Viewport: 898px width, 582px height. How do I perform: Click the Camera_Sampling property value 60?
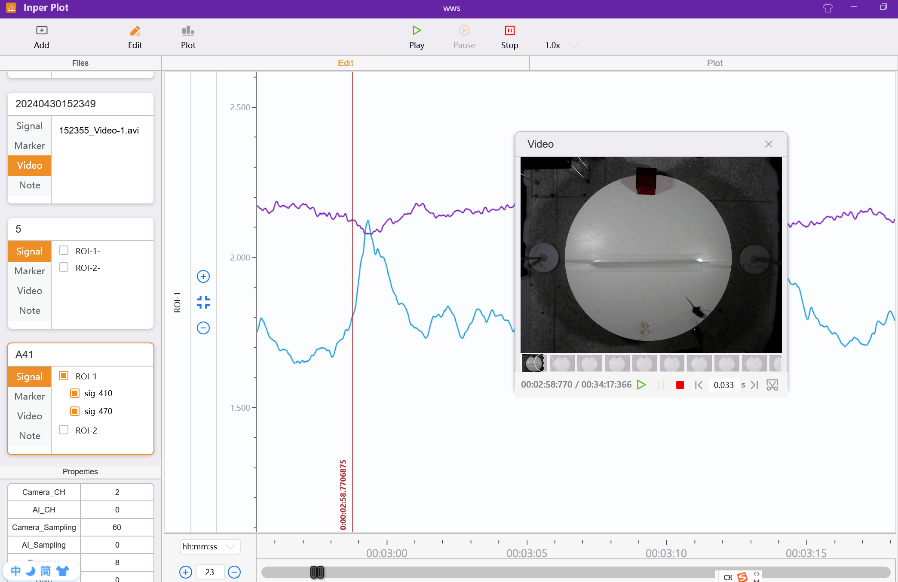(117, 527)
